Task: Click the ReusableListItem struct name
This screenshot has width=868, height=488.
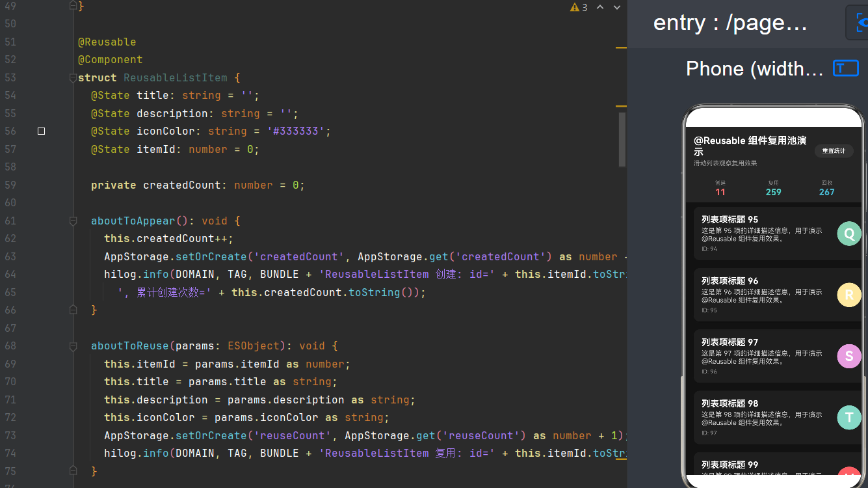Action: (176, 78)
